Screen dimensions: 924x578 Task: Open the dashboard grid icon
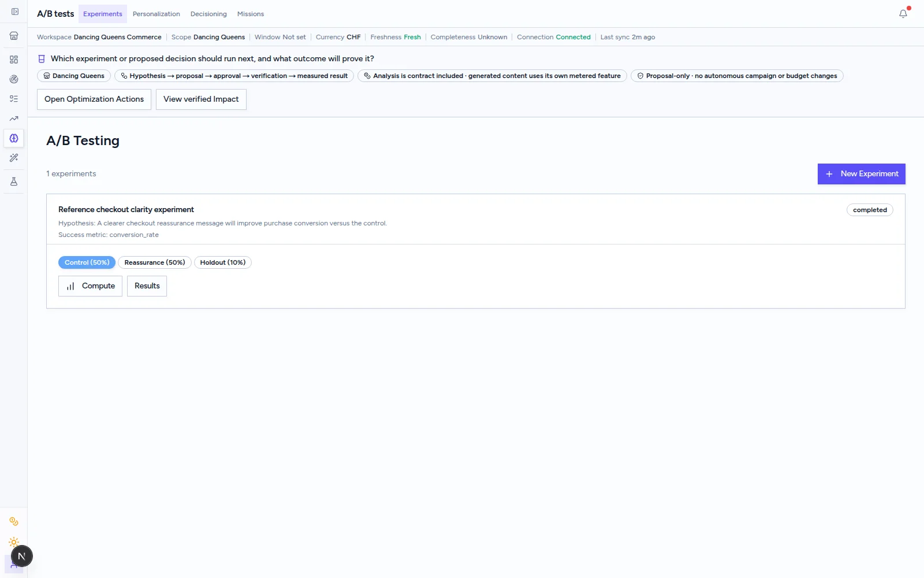tap(14, 60)
